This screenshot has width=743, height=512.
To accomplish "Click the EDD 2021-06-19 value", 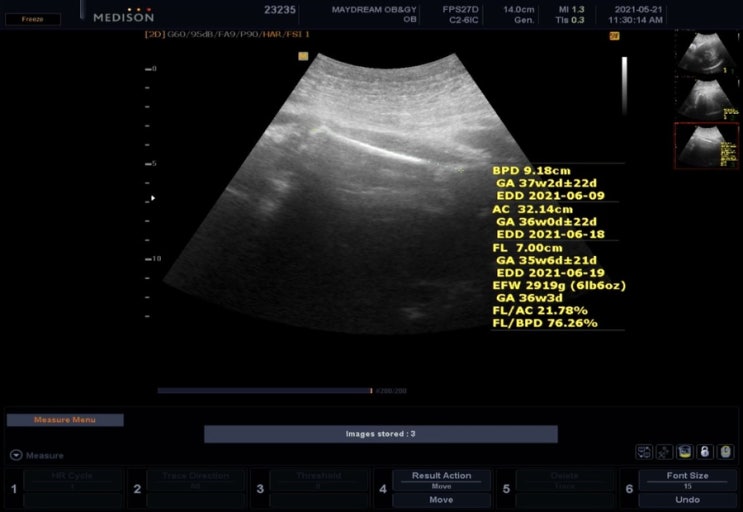I will click(x=551, y=273).
